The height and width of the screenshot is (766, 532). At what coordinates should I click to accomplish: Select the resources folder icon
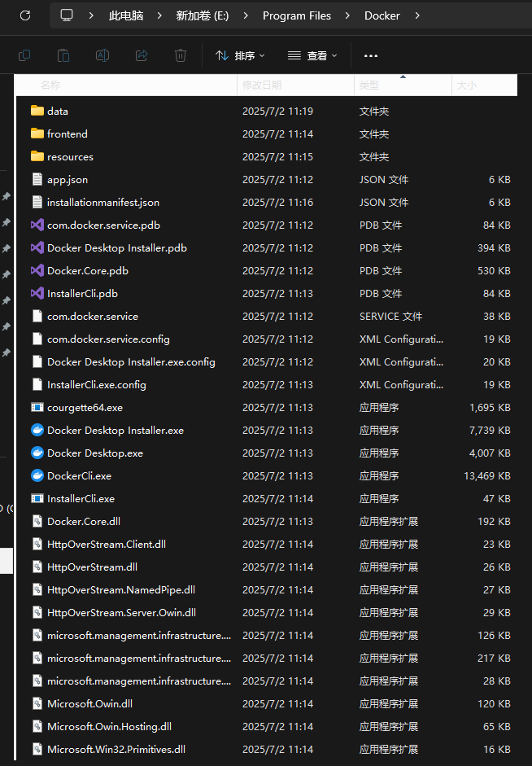(37, 156)
